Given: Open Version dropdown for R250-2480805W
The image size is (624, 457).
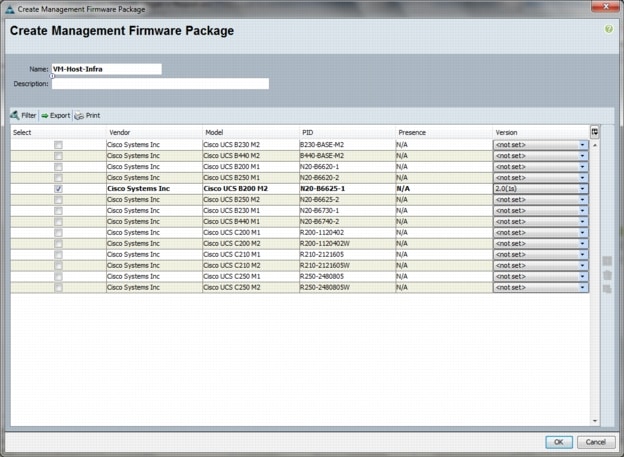Looking at the screenshot, I should [x=540, y=287].
